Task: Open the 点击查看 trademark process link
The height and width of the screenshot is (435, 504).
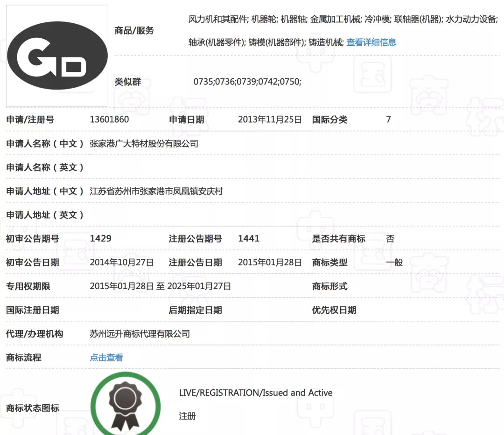Action: pyautogui.click(x=106, y=358)
